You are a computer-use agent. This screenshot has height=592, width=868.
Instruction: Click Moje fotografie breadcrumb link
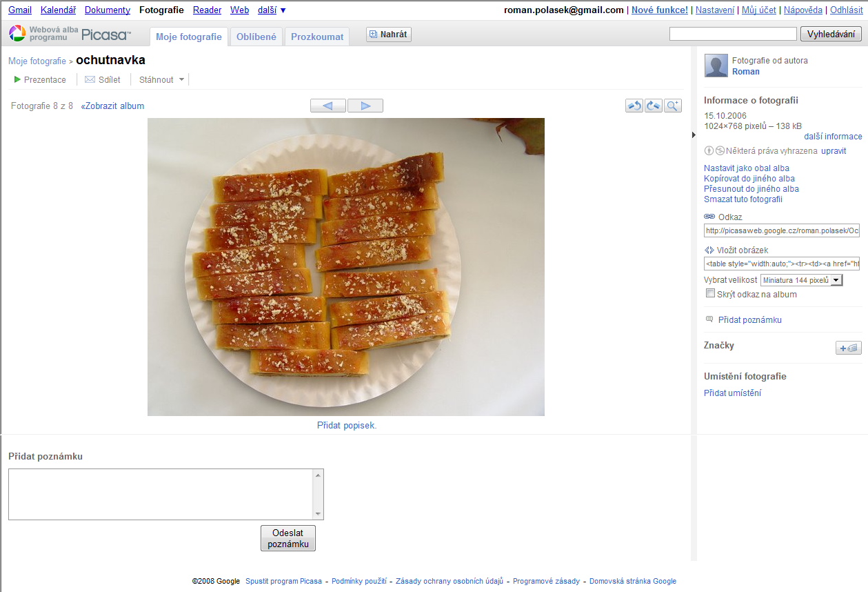pyautogui.click(x=37, y=61)
